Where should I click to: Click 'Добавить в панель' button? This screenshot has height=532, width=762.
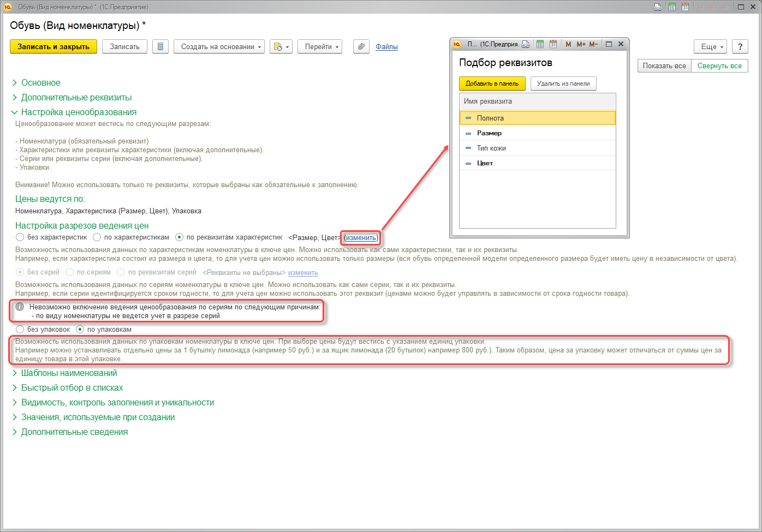(492, 83)
